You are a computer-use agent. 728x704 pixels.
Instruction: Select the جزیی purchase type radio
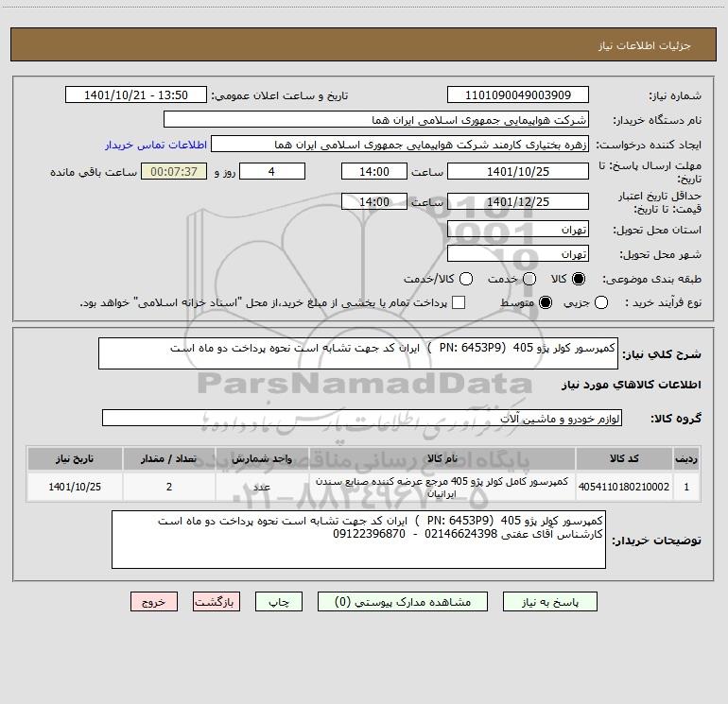click(x=601, y=303)
